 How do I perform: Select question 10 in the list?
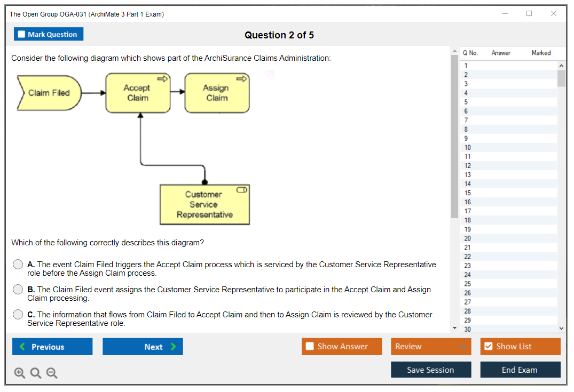[468, 148]
